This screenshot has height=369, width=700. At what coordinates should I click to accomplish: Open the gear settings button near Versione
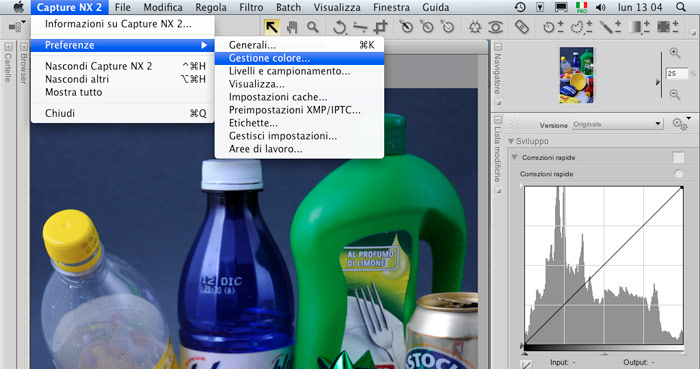coord(681,124)
